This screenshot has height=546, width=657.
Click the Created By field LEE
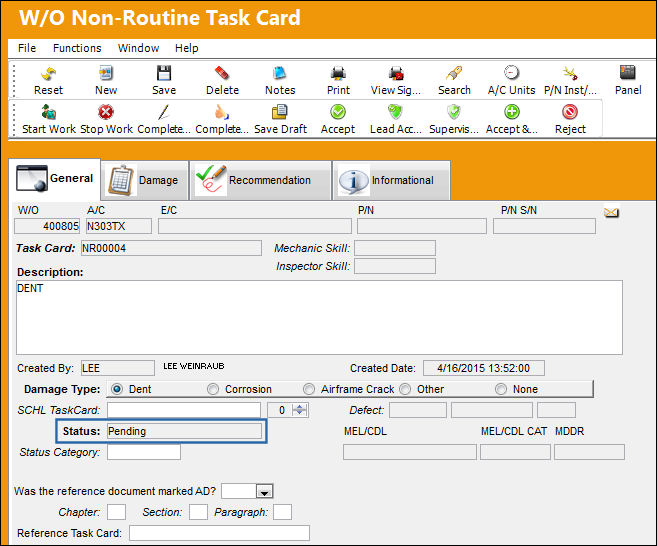click(x=118, y=368)
